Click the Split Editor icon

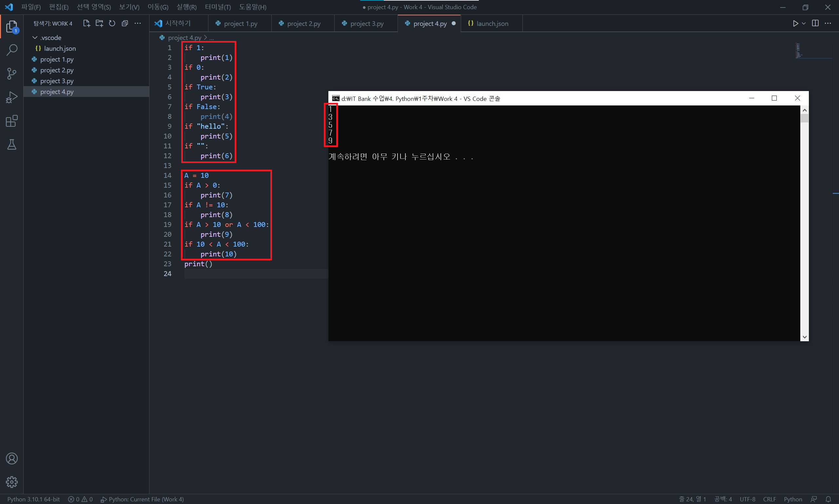point(815,23)
